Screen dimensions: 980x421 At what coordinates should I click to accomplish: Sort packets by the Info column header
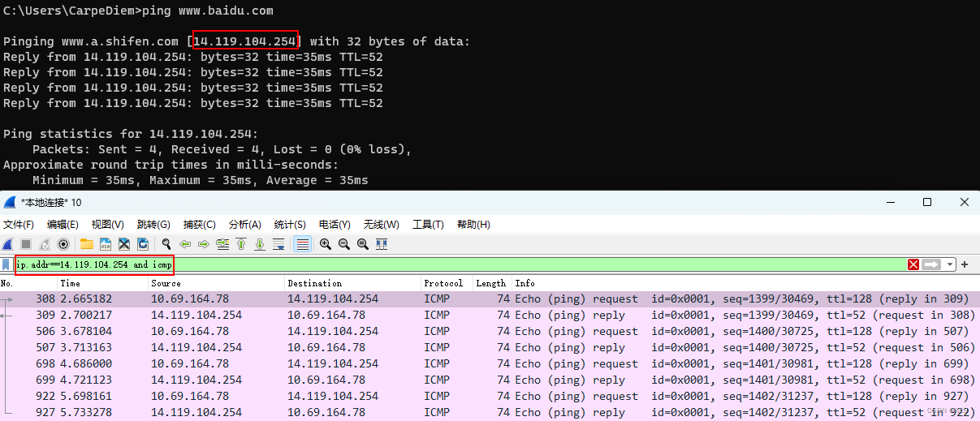pos(745,283)
